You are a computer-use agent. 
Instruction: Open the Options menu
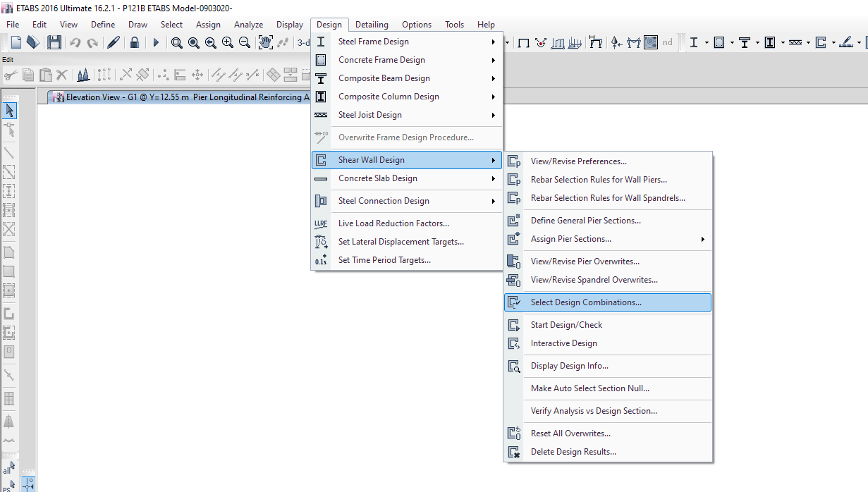(417, 24)
